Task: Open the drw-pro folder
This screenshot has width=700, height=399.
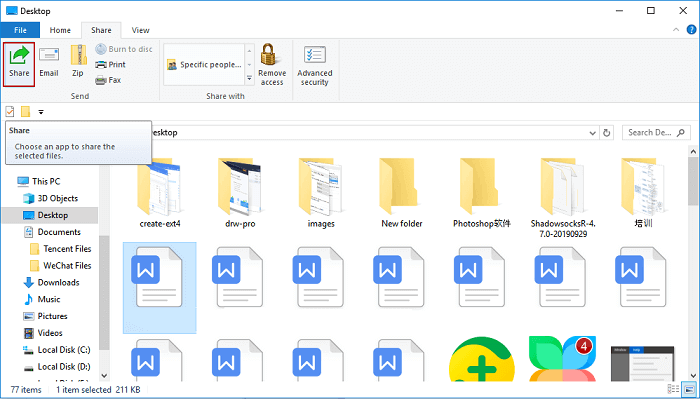Action: pos(240,193)
